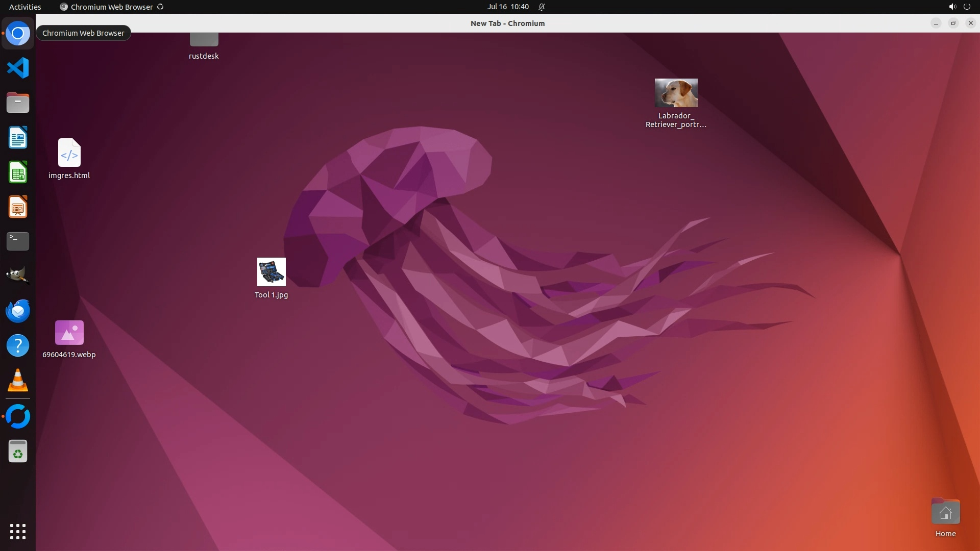Select the Tool 1.jpg desktop file
This screenshot has width=980, height=551.
[x=271, y=272]
